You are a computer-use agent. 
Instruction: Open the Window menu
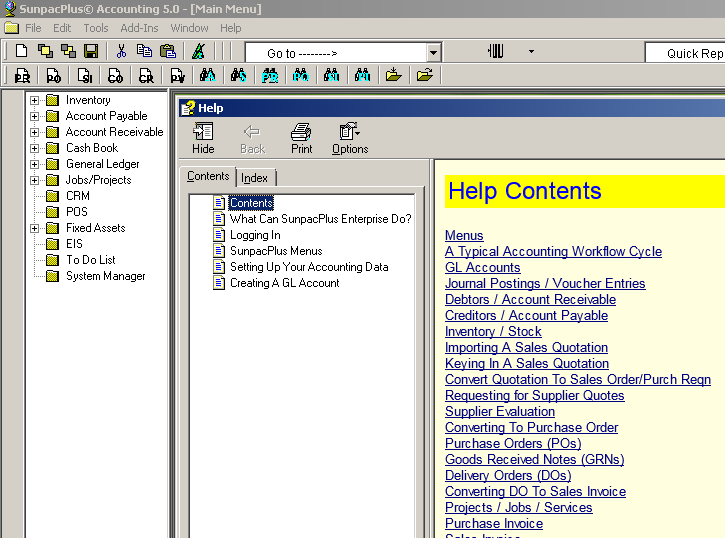189,28
